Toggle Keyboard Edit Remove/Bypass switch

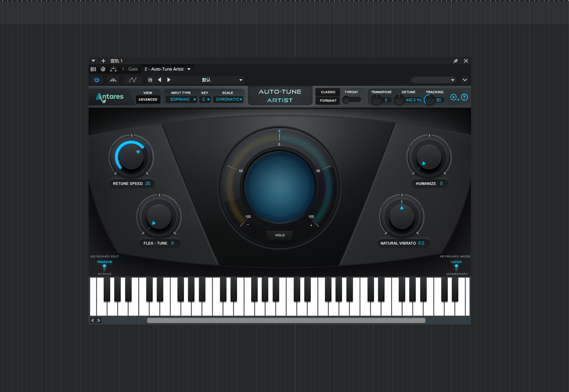[105, 268]
